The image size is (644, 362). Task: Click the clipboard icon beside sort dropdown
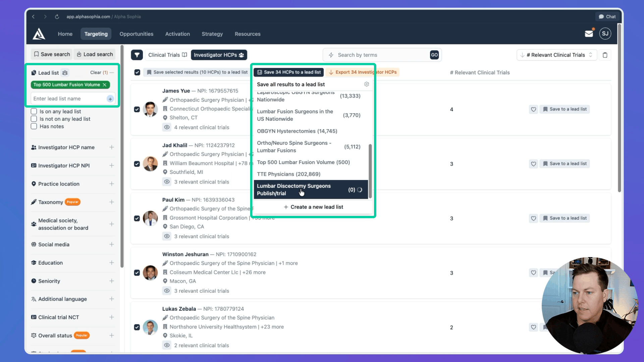[605, 55]
